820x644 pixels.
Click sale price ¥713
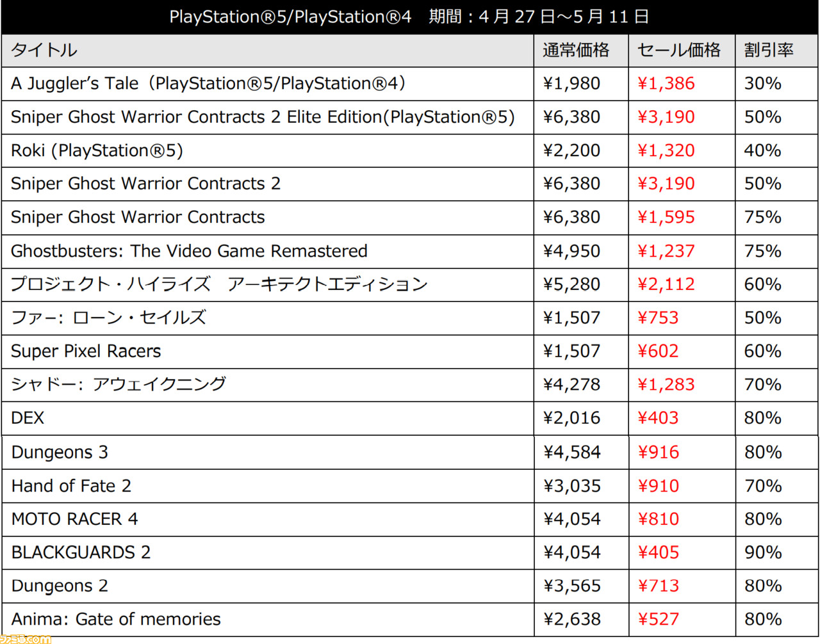click(658, 586)
